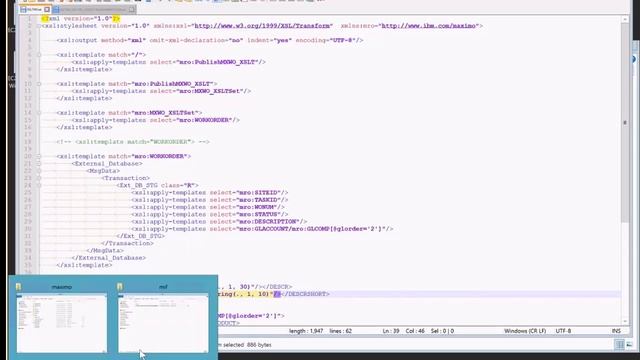Click line number 30 in the margin

tap(28, 229)
